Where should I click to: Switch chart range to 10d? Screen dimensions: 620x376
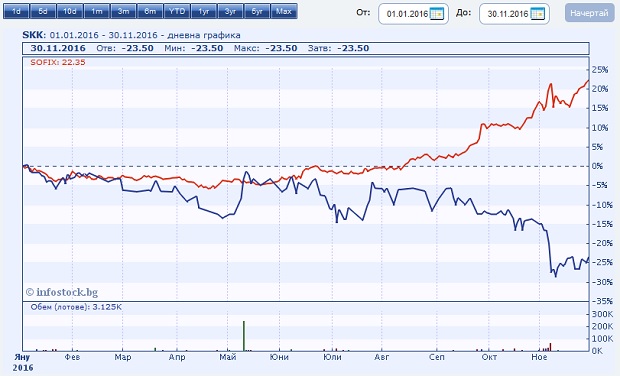click(x=70, y=11)
